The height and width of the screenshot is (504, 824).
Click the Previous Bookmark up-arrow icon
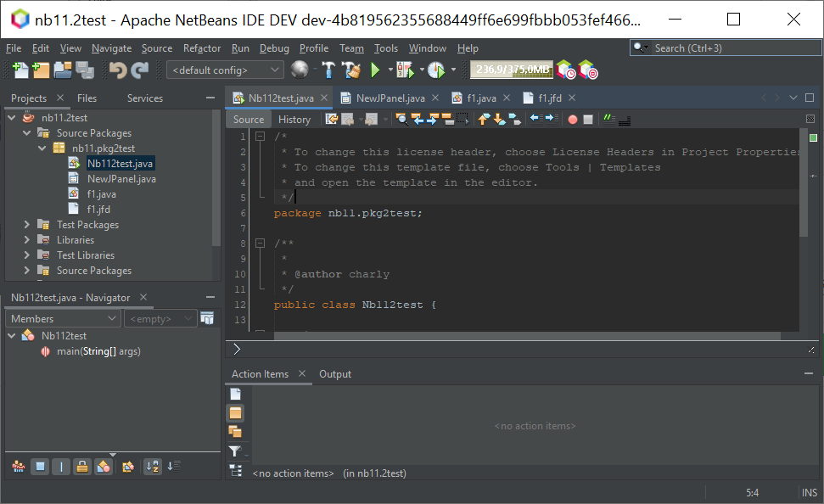point(484,120)
